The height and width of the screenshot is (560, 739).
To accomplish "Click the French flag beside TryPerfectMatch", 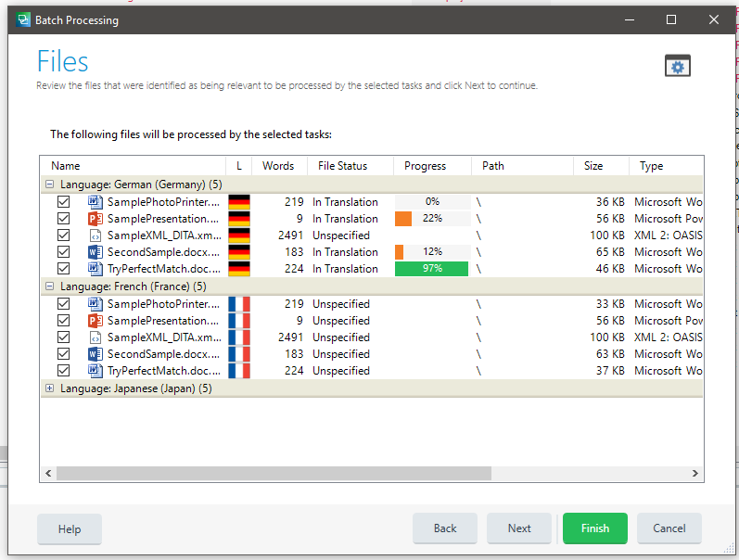I will (x=239, y=371).
